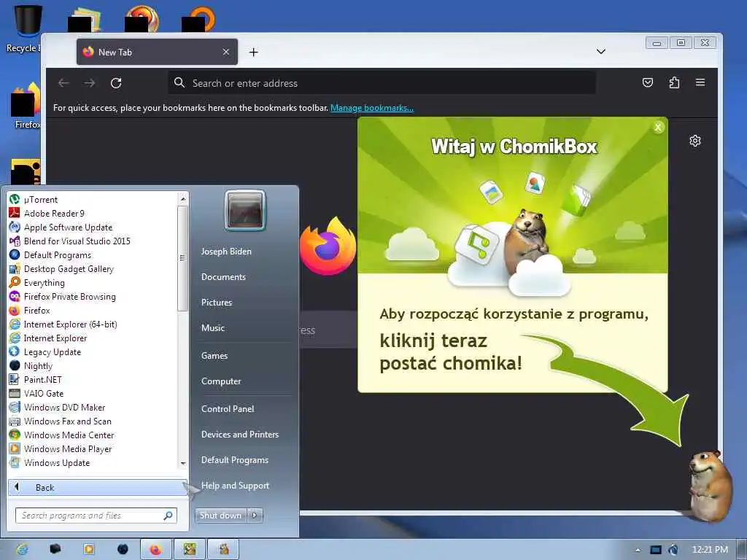Image resolution: width=747 pixels, height=560 pixels.
Task: Open the Firefox extensions menu
Action: pyautogui.click(x=674, y=83)
